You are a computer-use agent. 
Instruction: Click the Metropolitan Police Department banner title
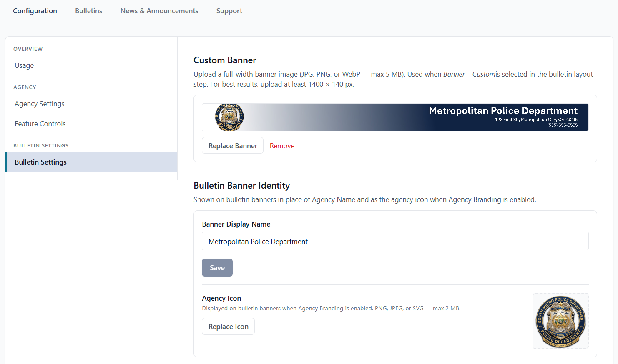tap(503, 111)
